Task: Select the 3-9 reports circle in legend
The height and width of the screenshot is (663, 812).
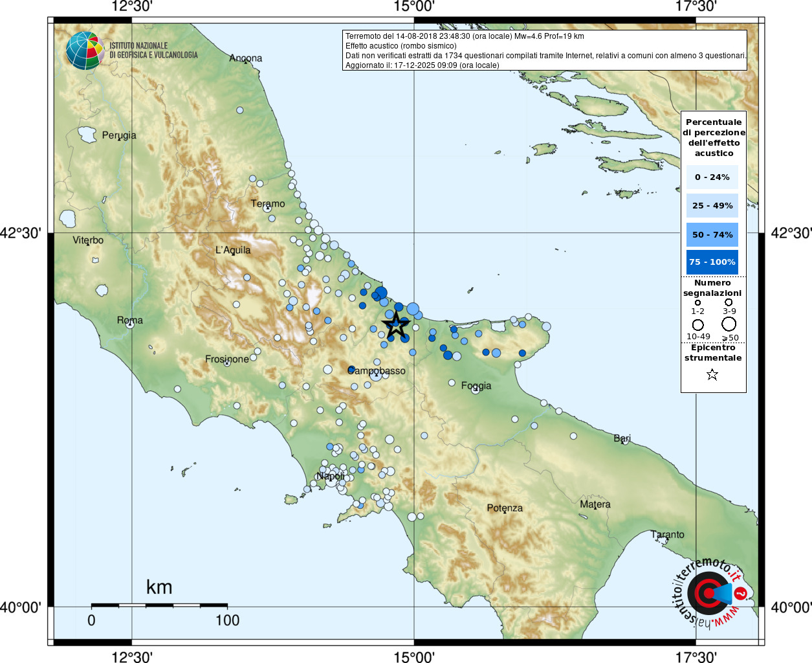Action: point(729,302)
